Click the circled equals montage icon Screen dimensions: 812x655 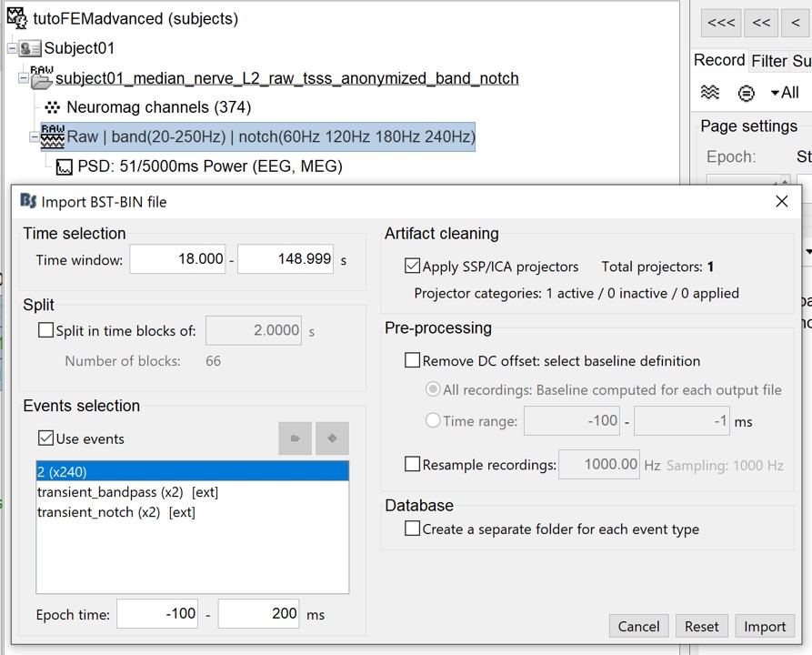(x=747, y=92)
